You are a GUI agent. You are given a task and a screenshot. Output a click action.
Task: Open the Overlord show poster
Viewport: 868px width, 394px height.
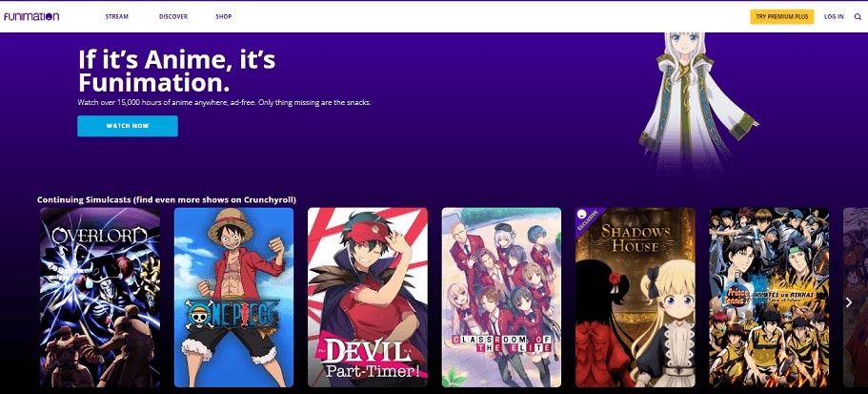pos(100,297)
